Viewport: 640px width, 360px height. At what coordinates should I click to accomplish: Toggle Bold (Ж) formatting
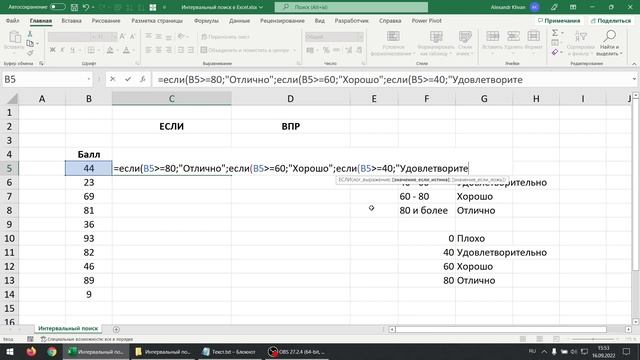tap(52, 50)
